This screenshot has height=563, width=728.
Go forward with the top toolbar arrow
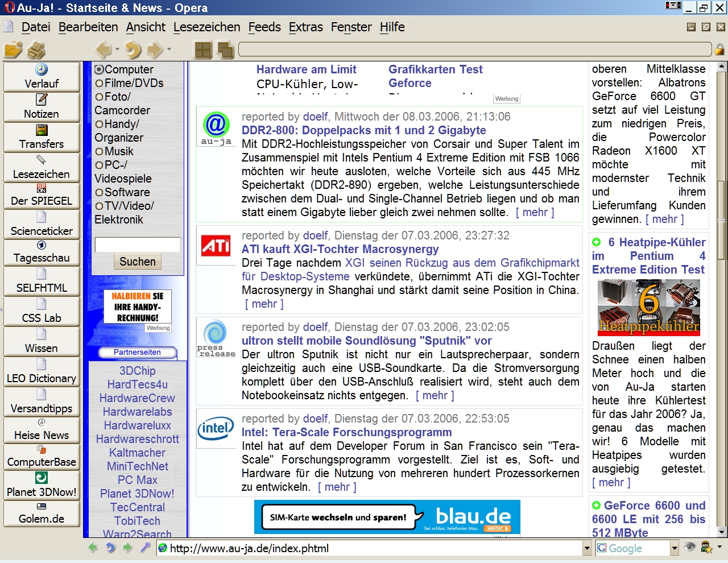click(x=155, y=50)
